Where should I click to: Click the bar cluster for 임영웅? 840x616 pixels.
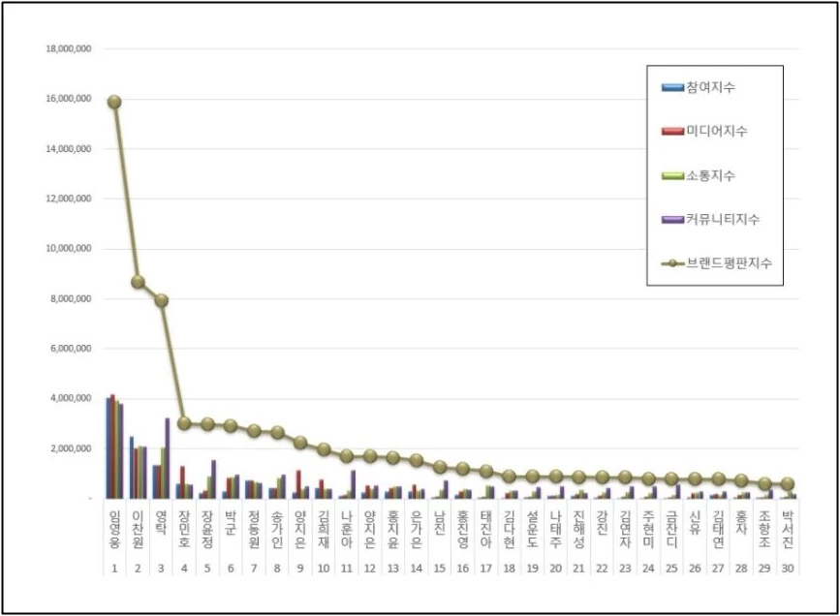[114, 447]
